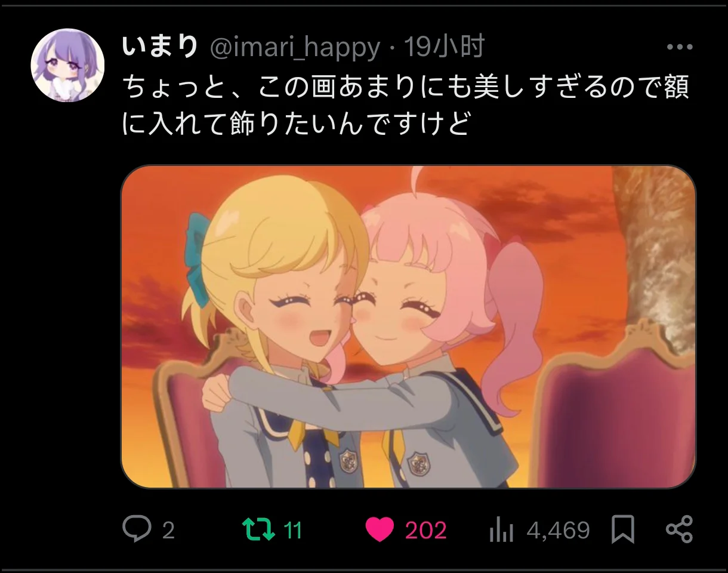Click the tweet text body
This screenshot has width=728, height=573.
click(406, 105)
